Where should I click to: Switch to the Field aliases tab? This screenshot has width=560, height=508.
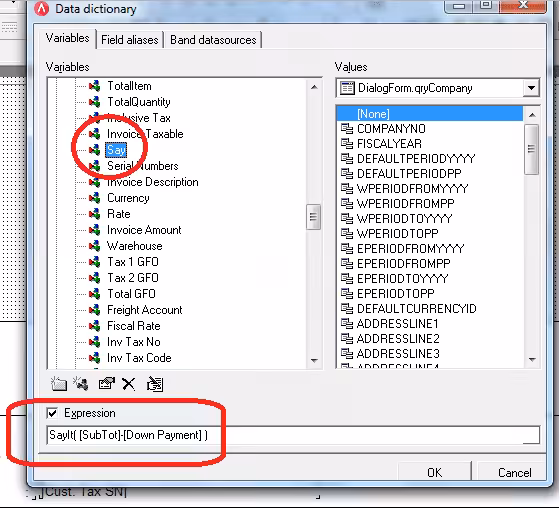pos(130,40)
